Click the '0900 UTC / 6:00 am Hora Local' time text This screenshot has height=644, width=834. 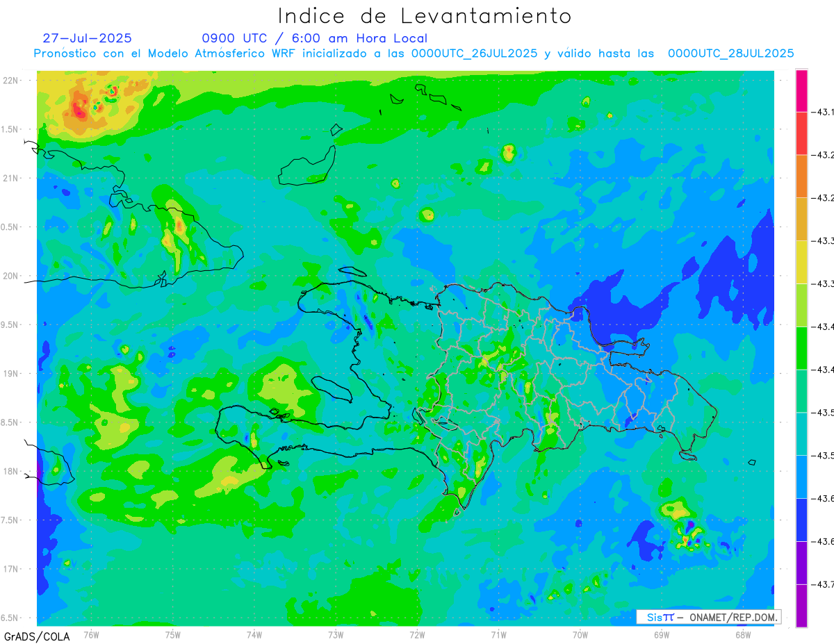314,38
